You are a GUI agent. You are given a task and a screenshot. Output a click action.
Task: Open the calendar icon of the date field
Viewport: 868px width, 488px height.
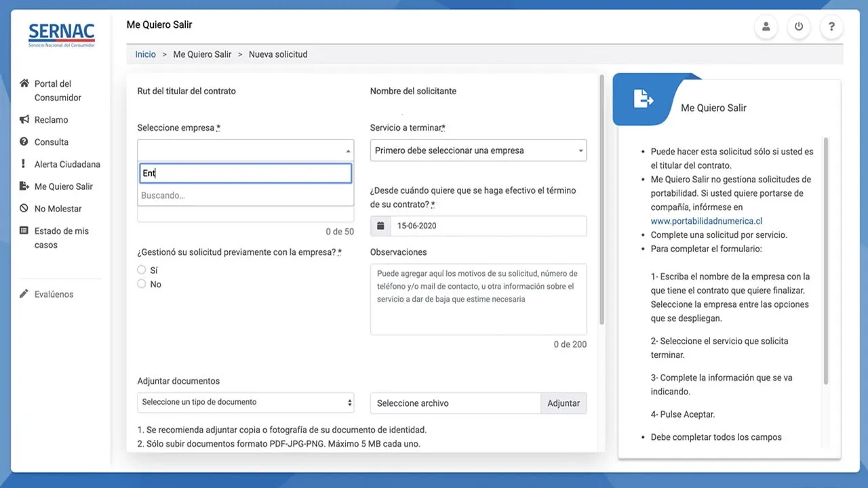point(380,226)
